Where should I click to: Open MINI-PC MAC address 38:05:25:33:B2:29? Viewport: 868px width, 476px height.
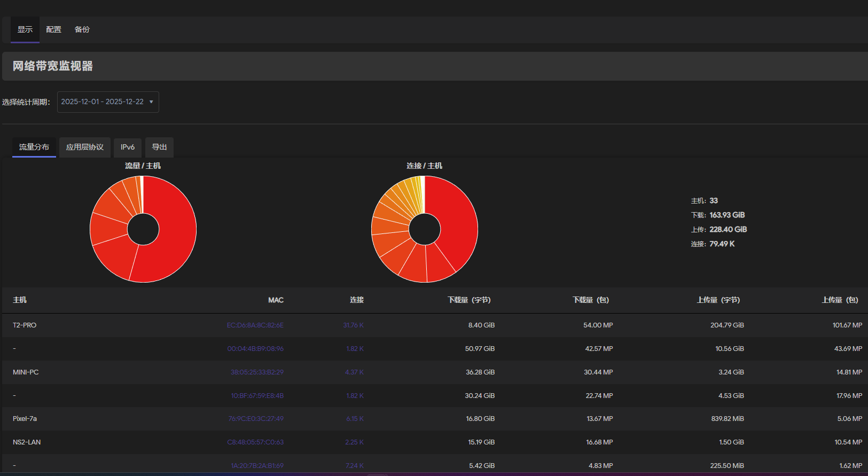pos(257,372)
